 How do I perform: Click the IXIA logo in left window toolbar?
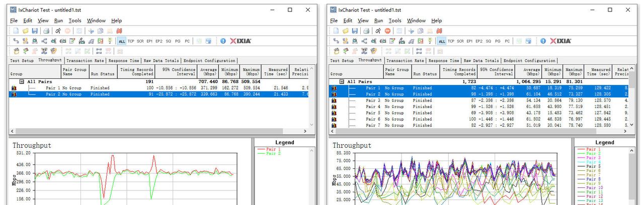[240, 41]
